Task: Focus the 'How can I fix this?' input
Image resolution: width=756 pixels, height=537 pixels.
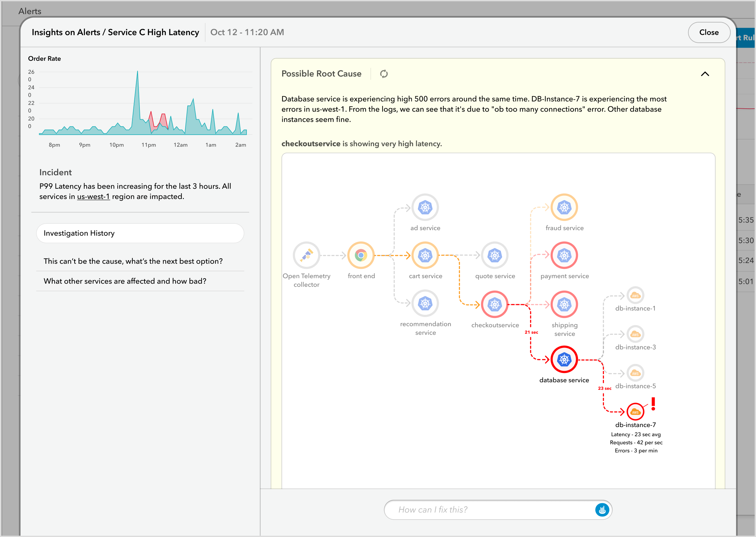Action: (489, 510)
